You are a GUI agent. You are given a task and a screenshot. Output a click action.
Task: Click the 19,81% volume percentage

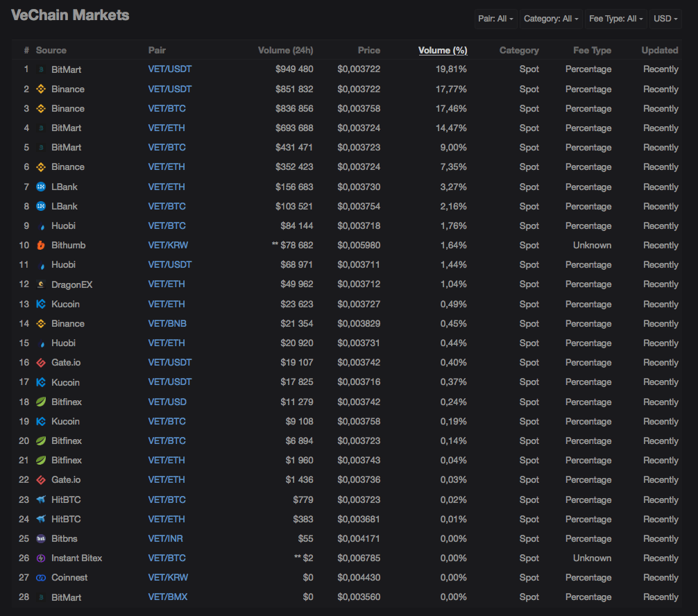point(452,69)
